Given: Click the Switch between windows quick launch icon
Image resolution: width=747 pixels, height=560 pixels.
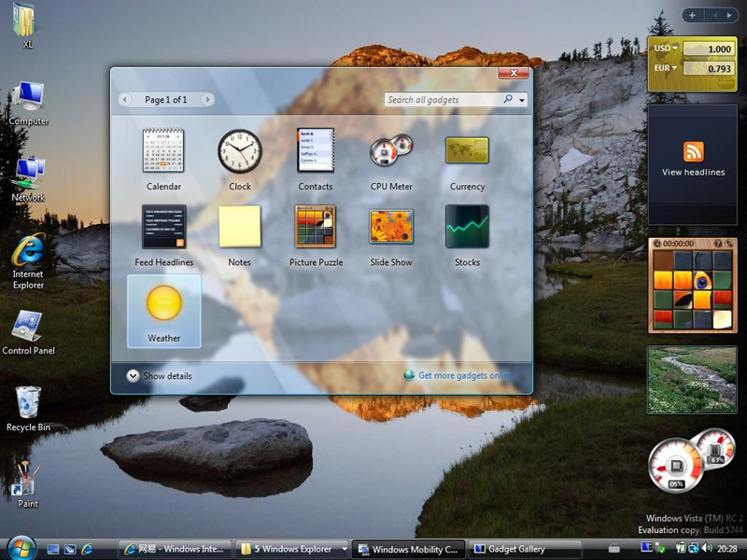Looking at the screenshot, I should click(x=69, y=550).
